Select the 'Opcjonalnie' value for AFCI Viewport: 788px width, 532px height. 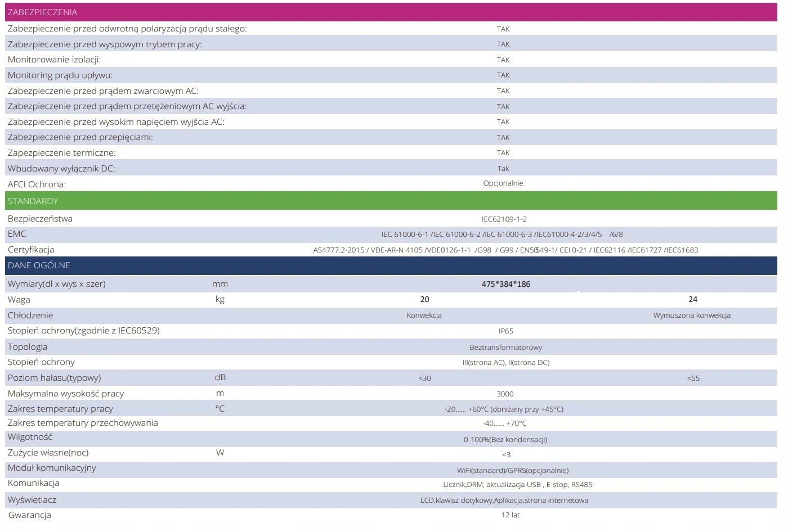coord(503,183)
